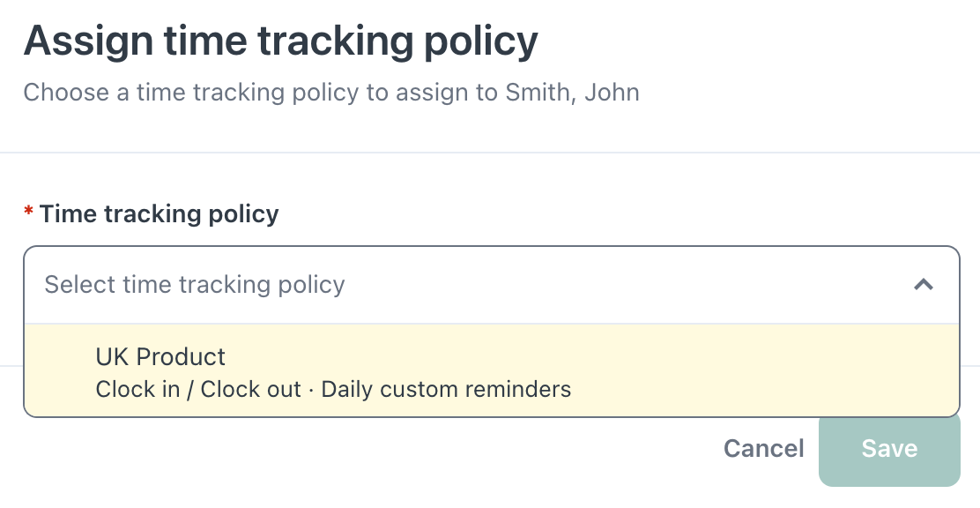This screenshot has height=508, width=980.
Task: Click the Cancel button
Action: [764, 449]
